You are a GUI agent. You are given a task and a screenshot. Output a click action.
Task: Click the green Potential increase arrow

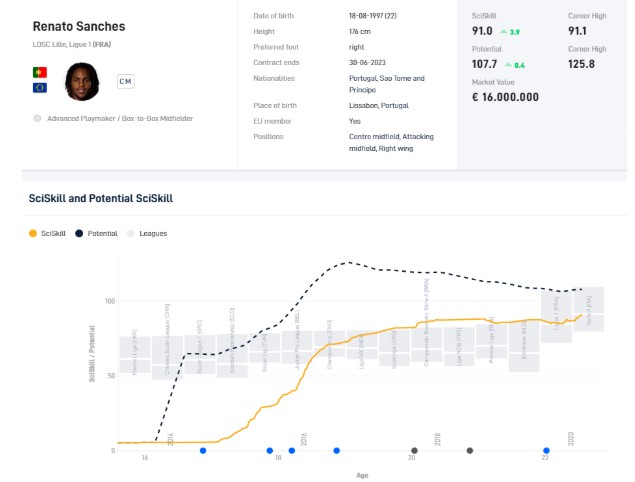click(x=508, y=64)
